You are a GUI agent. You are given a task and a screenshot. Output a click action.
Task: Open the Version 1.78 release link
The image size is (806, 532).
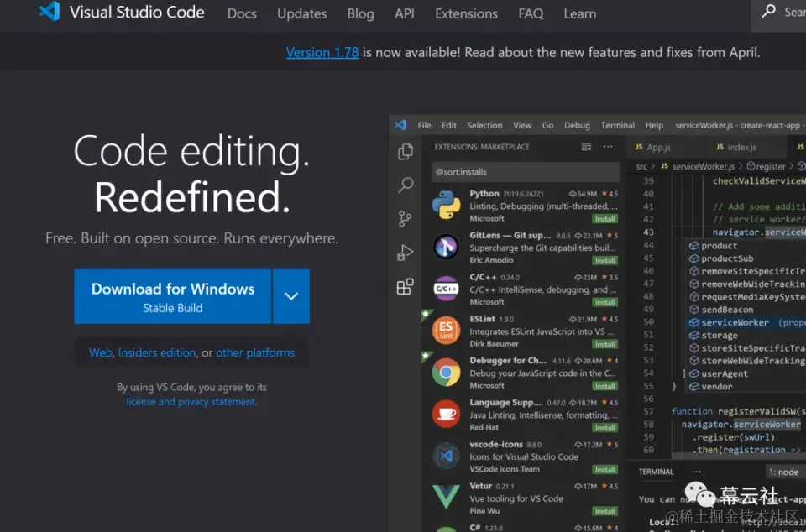[x=322, y=52]
